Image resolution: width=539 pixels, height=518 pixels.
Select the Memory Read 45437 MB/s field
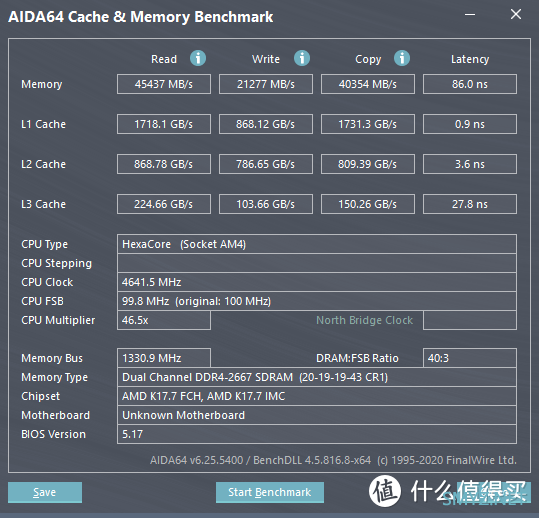(164, 84)
